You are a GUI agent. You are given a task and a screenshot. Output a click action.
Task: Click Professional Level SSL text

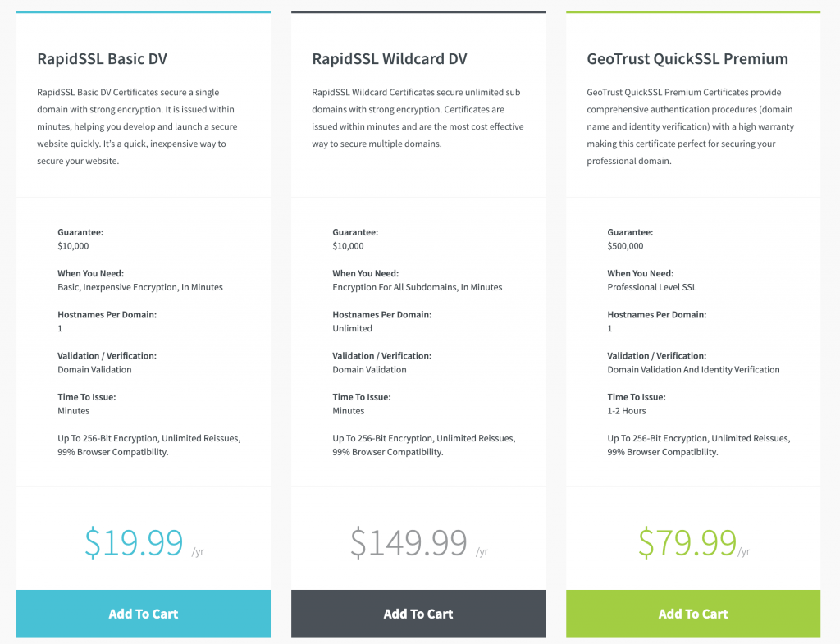point(652,287)
